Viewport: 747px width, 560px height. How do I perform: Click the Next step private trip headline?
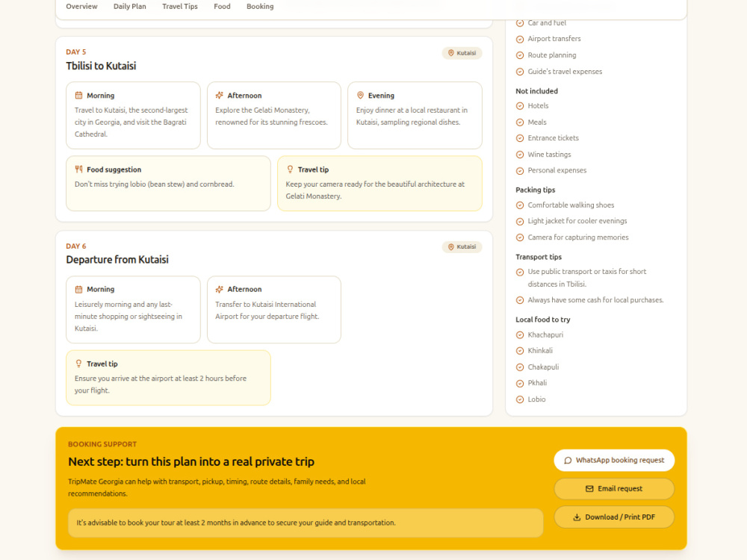[x=191, y=461]
